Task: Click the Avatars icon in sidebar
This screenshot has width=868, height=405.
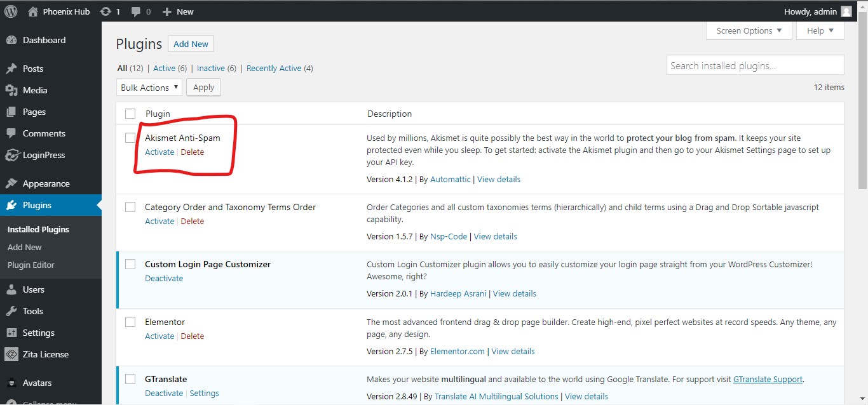Action: (x=11, y=383)
